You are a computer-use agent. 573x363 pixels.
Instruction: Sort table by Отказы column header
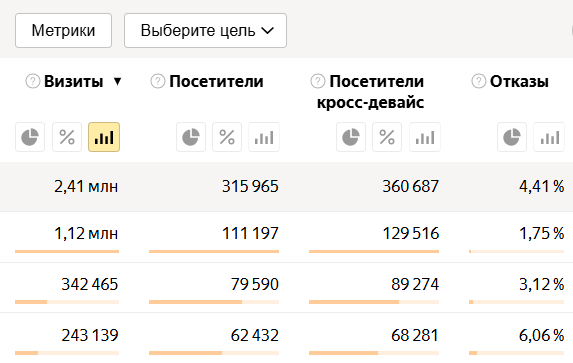519,81
